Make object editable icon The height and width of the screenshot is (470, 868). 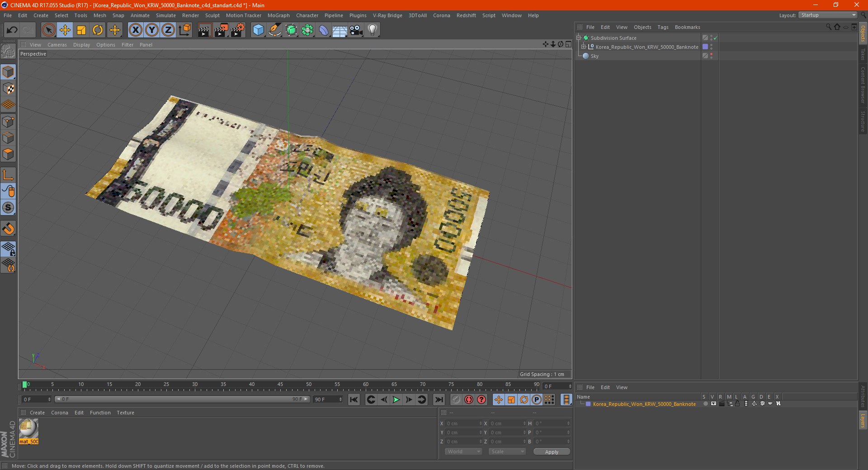tap(8, 51)
